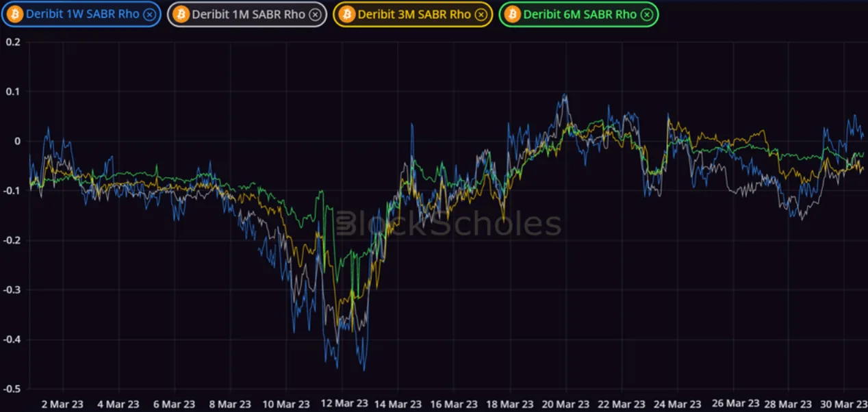Click the 22 Mar 23 date label

coord(623,404)
